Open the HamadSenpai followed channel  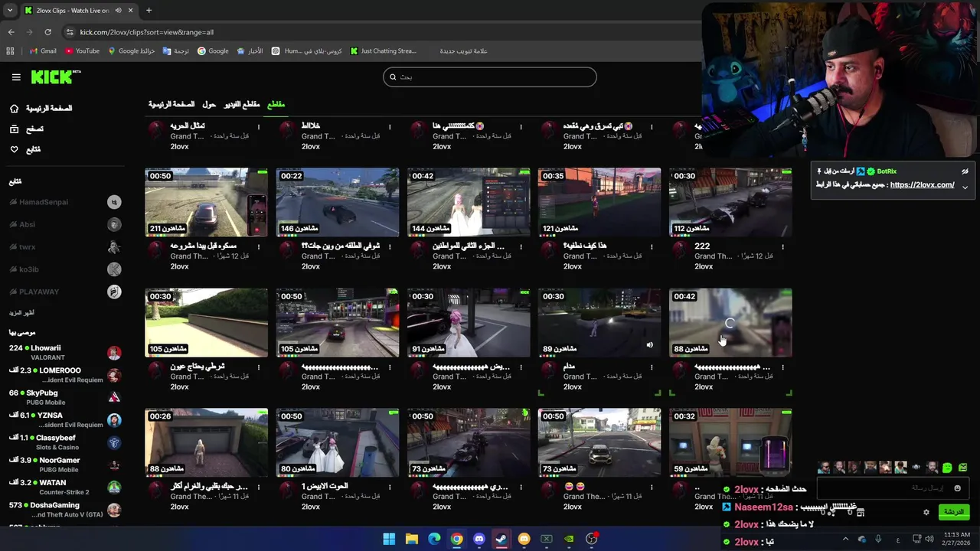coord(65,202)
